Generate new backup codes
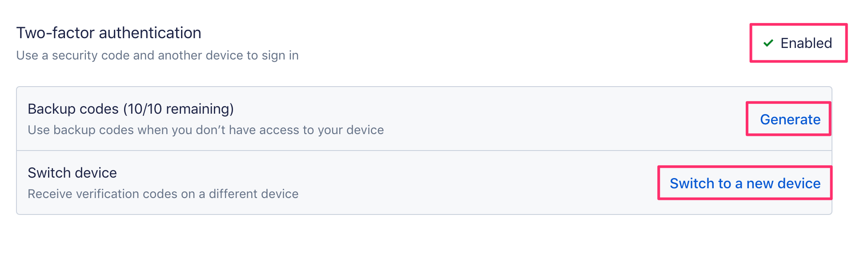The width and height of the screenshot is (868, 254). tap(790, 119)
